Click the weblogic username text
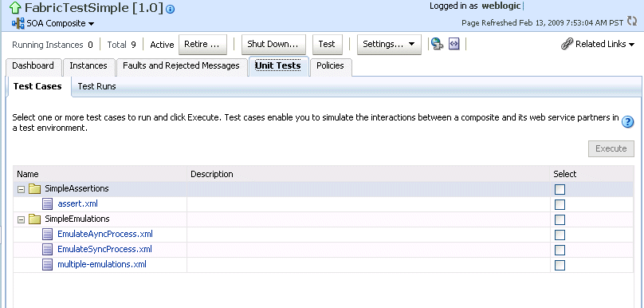The height and width of the screenshot is (308, 644). pyautogui.click(x=501, y=6)
